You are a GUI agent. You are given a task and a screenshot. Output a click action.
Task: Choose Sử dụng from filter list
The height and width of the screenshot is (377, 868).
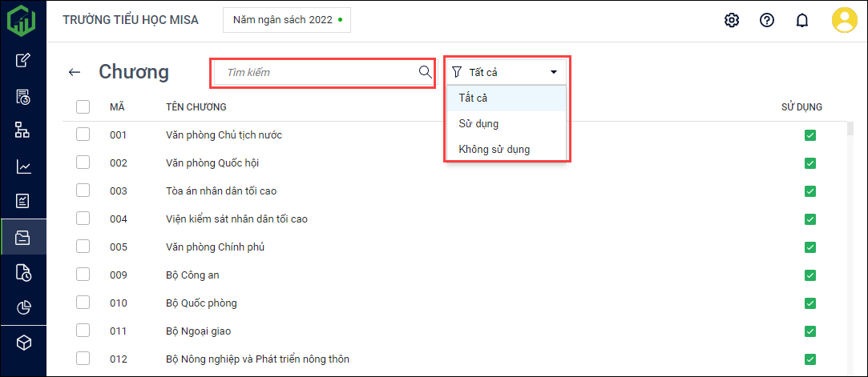tap(478, 124)
